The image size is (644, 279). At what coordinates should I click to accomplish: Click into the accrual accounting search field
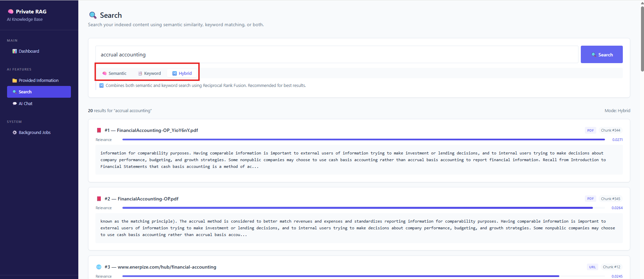[336, 55]
